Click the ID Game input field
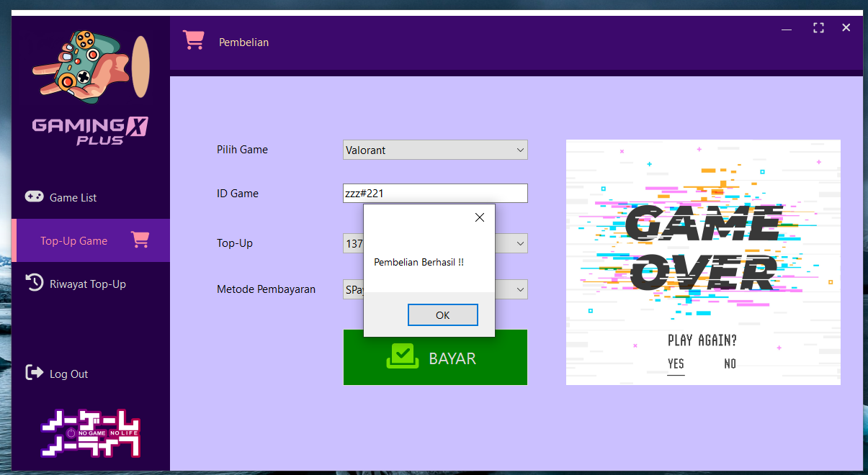This screenshot has width=868, height=475. [435, 193]
